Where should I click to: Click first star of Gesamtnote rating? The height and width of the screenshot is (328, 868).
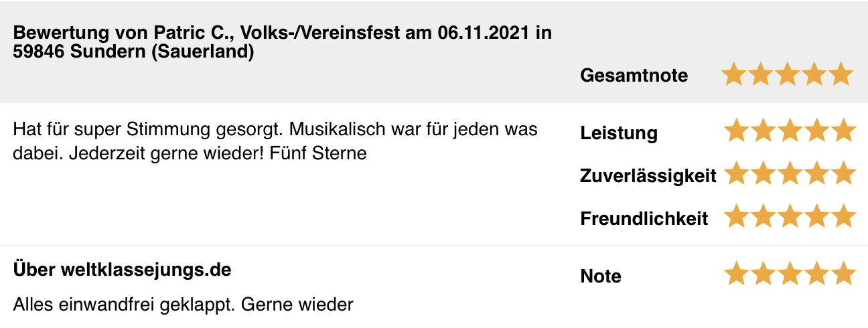click(735, 74)
